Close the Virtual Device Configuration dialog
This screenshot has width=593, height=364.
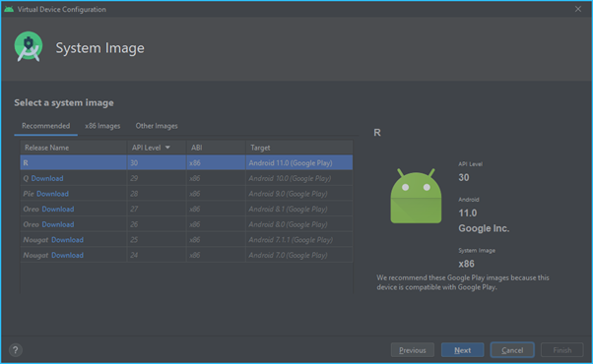(578, 9)
